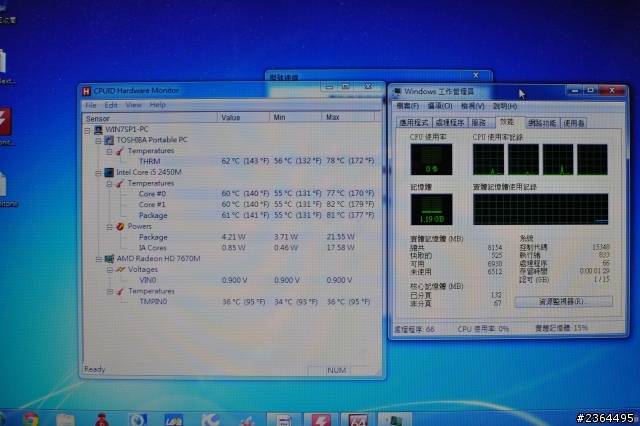Collapse the Temperatures node under AMD Radeon

pos(110,292)
